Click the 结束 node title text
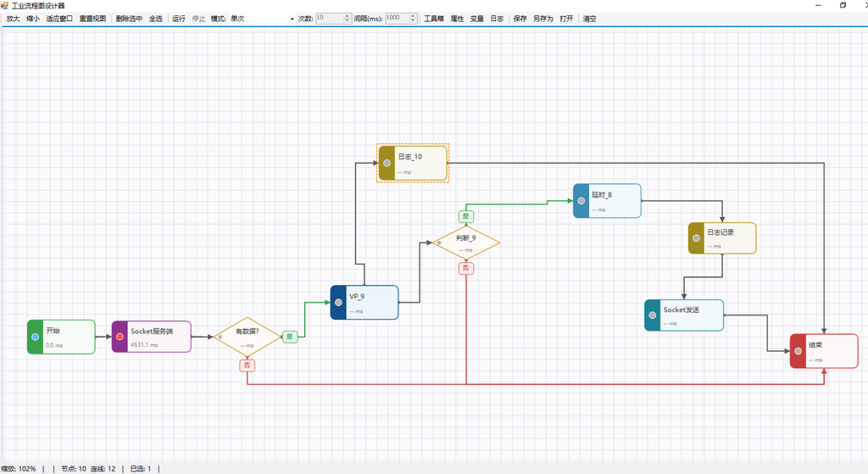 [815, 345]
